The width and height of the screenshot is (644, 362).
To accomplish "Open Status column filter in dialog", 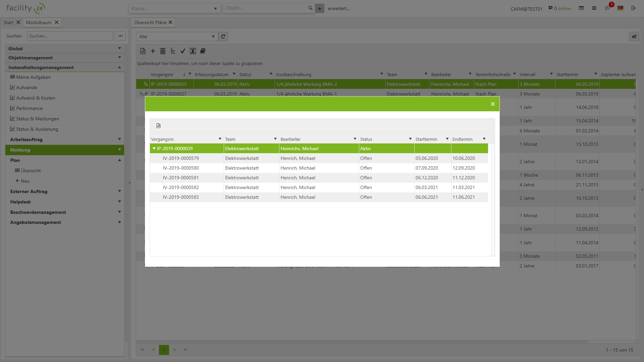I will click(x=410, y=139).
